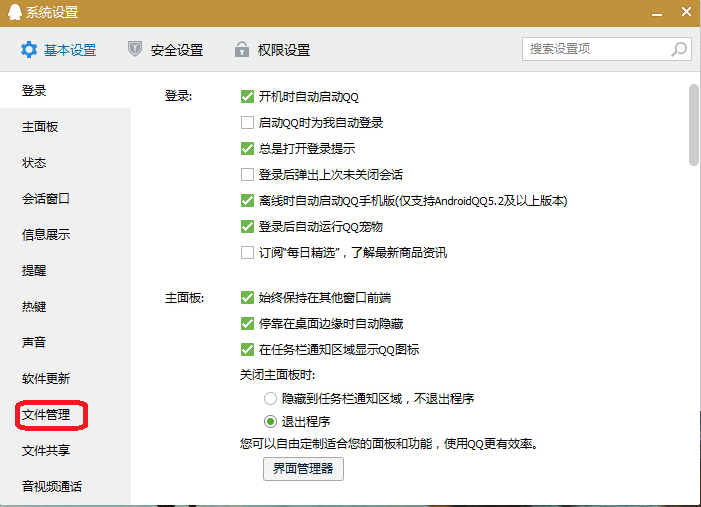Click the padlock icon beside 权限设置

point(242,49)
